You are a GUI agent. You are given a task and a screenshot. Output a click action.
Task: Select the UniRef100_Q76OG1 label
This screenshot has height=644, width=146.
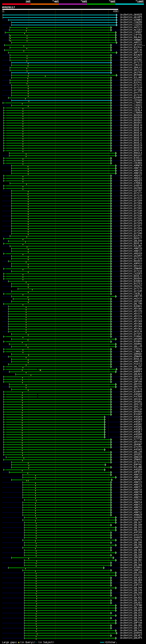pos(131,349)
